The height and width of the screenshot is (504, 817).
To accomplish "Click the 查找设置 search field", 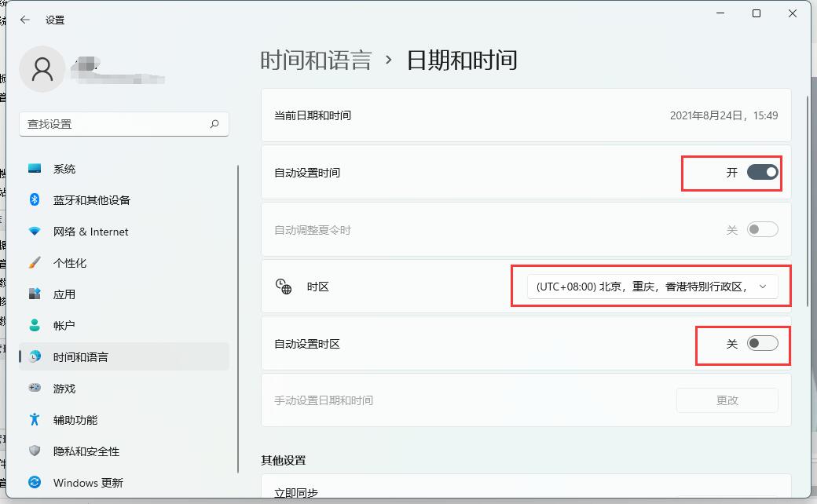I will coord(123,124).
